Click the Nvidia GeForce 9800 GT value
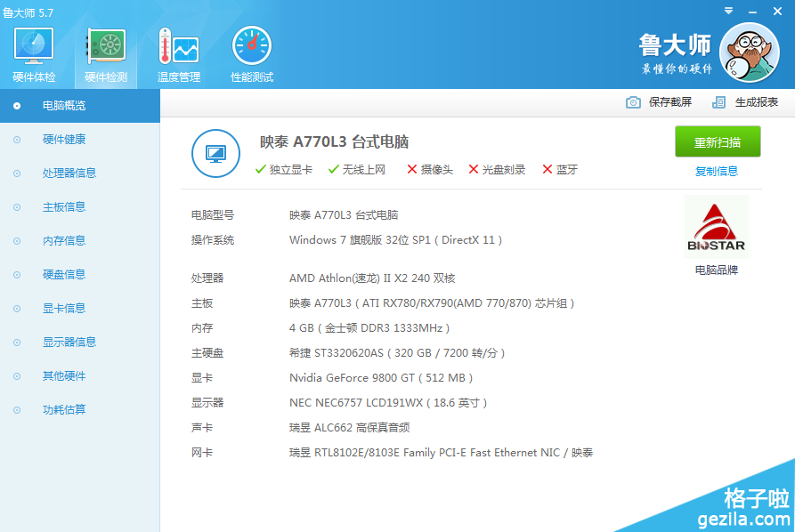Screen dimensions: 795x532 click(x=381, y=378)
